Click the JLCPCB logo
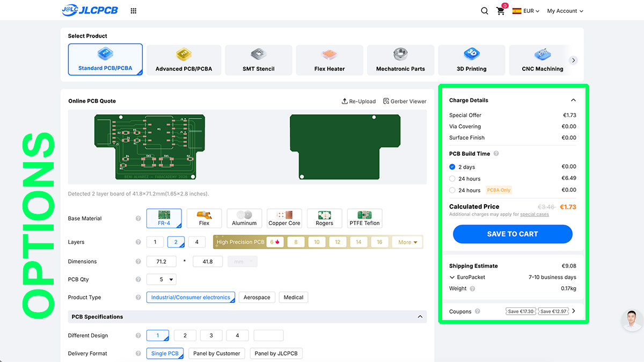644x362 pixels. click(90, 10)
